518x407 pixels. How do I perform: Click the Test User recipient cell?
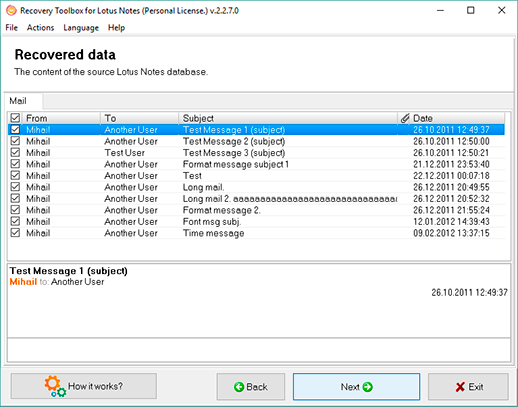125,153
